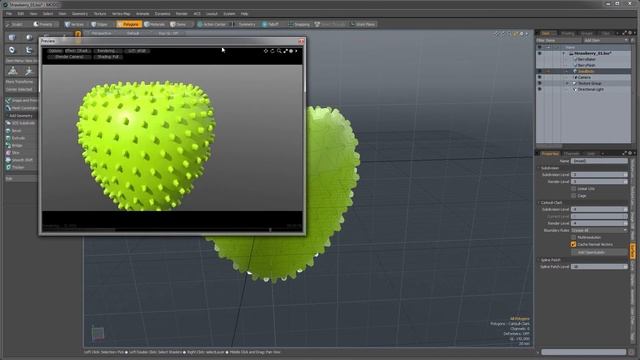Switch to Materials selection mode

(155, 24)
